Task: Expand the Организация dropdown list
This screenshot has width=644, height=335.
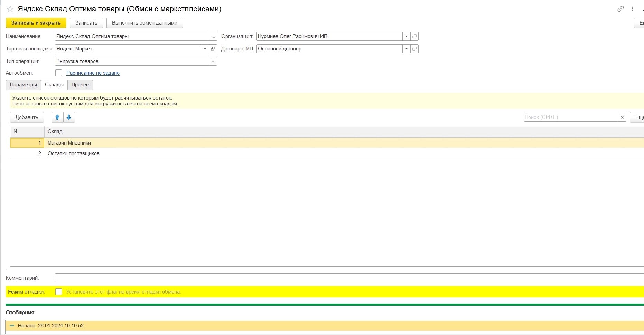Action: coord(407,36)
